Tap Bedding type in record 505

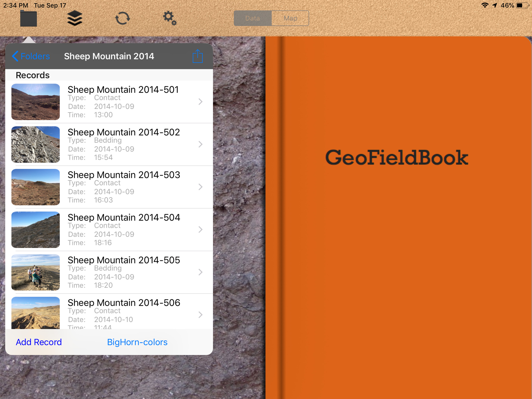coord(108,268)
